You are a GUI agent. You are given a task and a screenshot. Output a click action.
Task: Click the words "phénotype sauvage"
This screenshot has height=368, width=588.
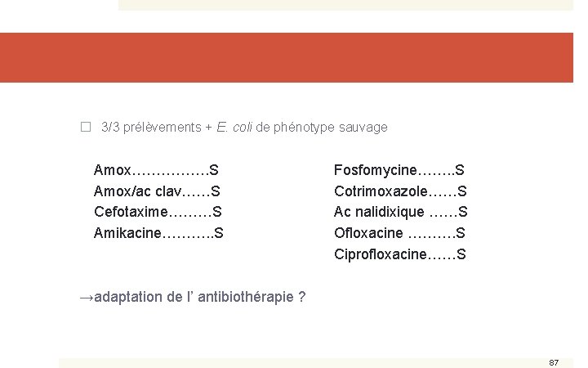pyautogui.click(x=332, y=128)
